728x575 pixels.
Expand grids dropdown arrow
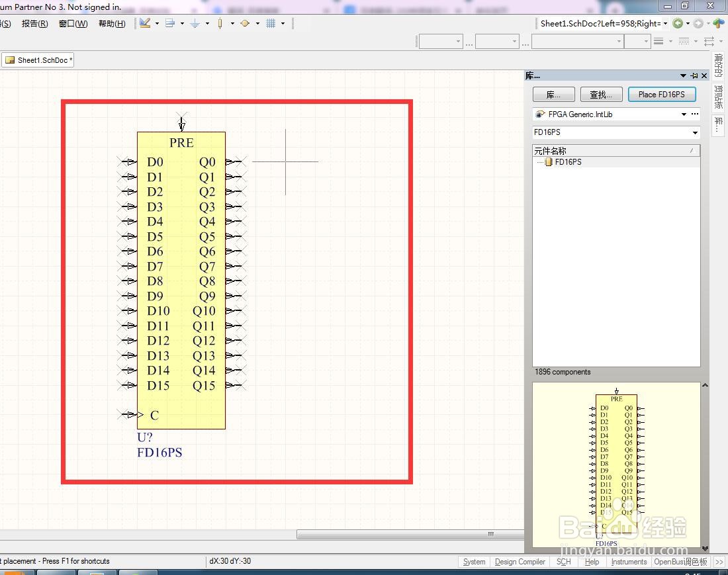click(283, 23)
